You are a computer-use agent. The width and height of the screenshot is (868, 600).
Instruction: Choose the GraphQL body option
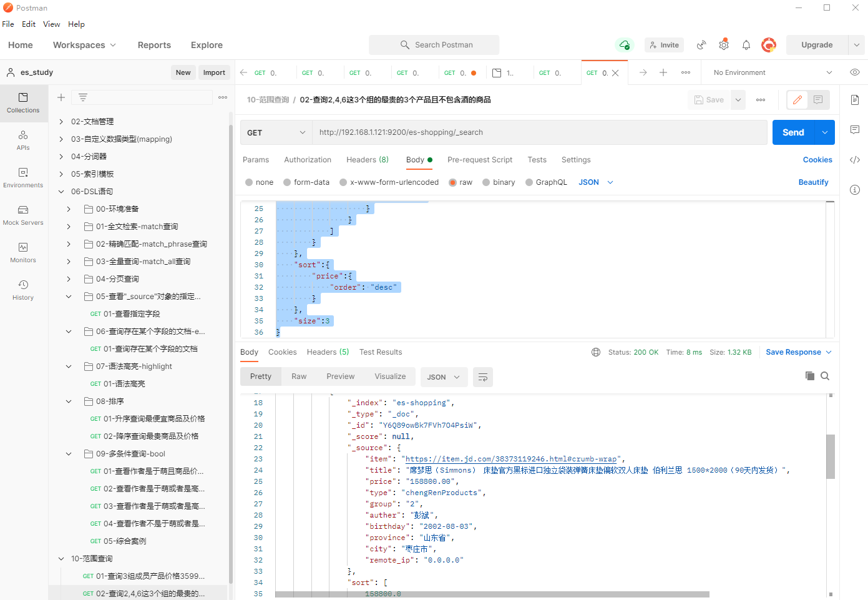pyautogui.click(x=530, y=182)
